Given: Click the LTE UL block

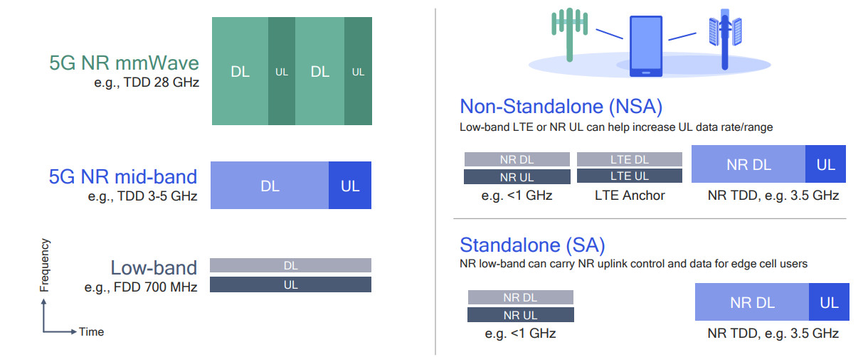Looking at the screenshot, I should [630, 176].
